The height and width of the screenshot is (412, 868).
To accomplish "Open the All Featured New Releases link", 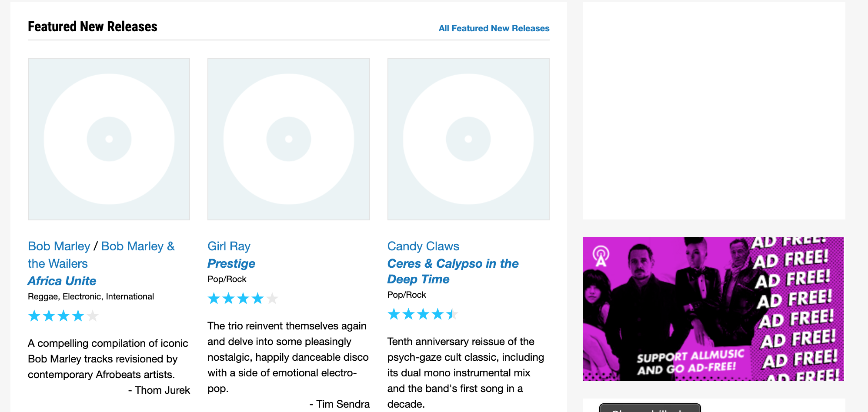I will (x=494, y=28).
